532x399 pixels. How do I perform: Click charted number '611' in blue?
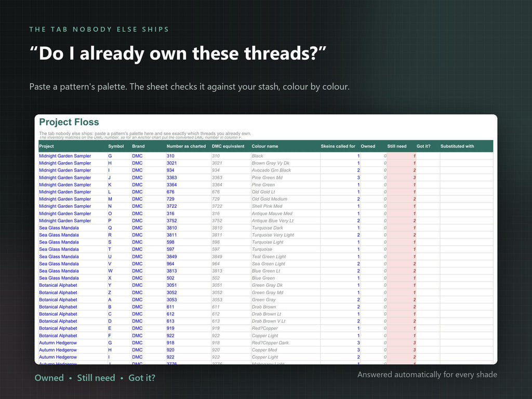[170, 307]
